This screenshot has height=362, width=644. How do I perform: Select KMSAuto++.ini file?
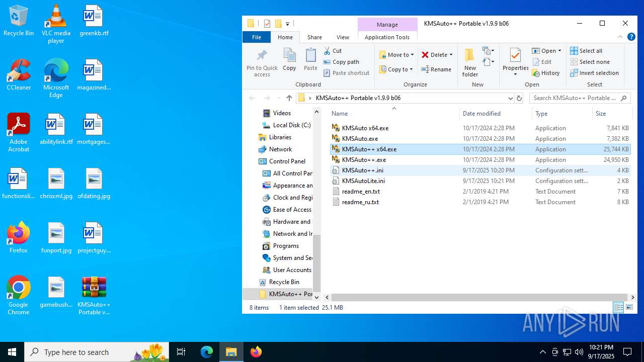click(480, 170)
